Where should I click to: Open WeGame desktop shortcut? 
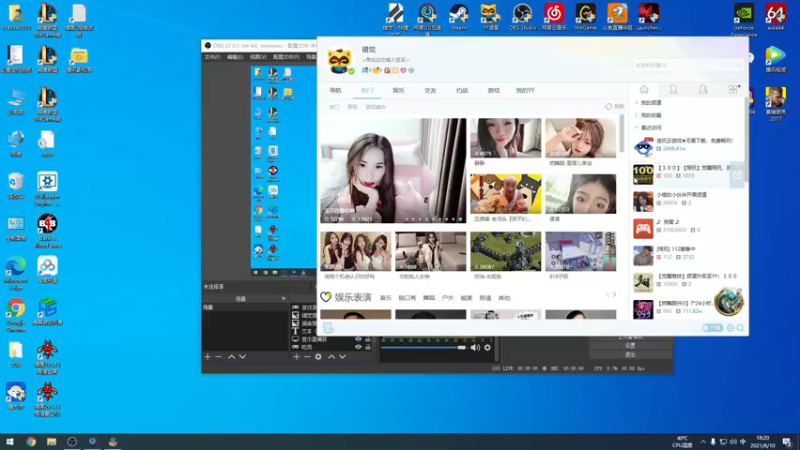click(585, 17)
